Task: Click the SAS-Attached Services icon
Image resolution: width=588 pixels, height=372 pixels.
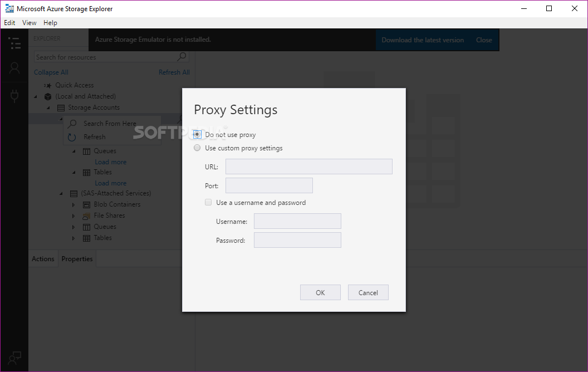Action: (74, 193)
